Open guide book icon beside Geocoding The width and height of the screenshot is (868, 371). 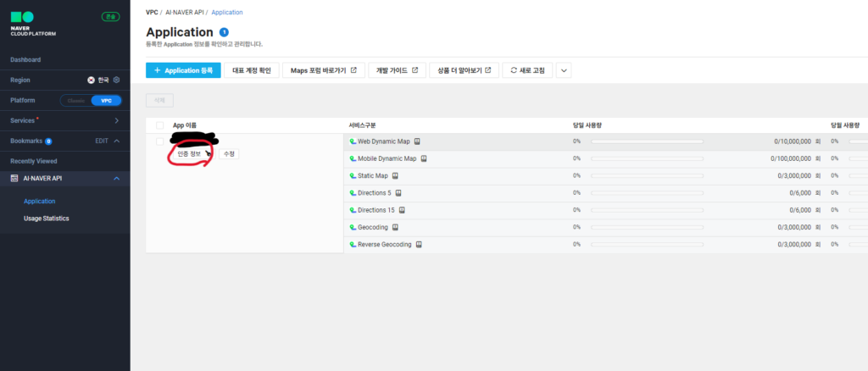tap(395, 227)
